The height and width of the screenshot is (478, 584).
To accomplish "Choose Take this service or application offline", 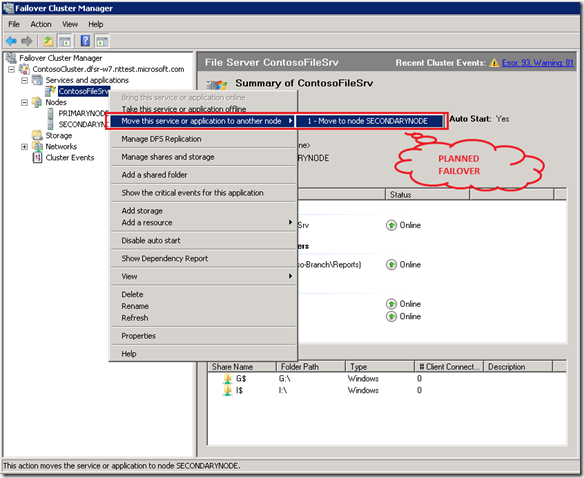I will coord(203,109).
